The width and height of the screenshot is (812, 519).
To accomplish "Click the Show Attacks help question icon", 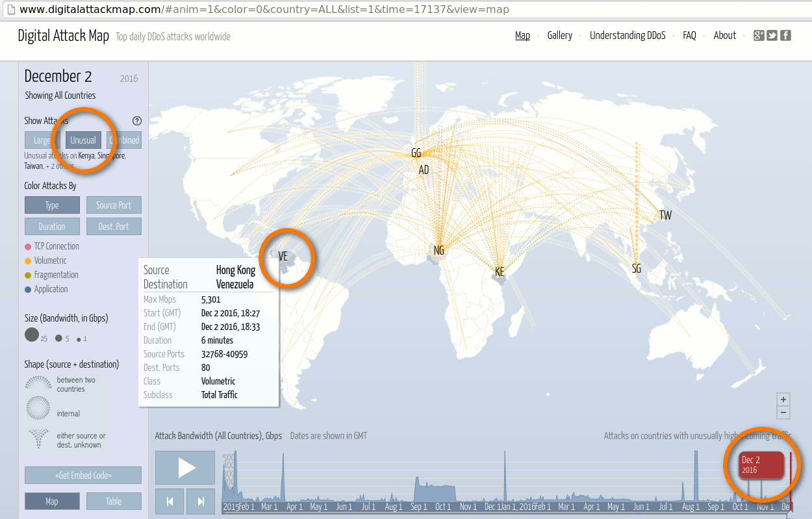I will (x=136, y=121).
